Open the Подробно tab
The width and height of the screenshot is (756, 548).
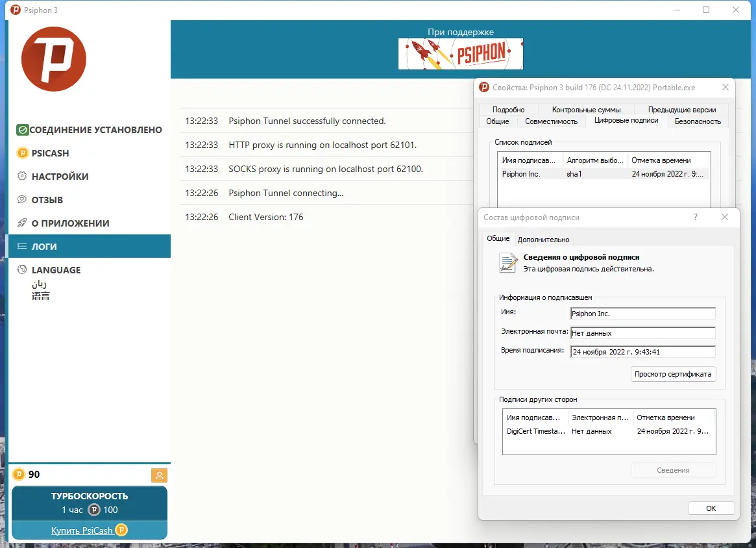509,109
